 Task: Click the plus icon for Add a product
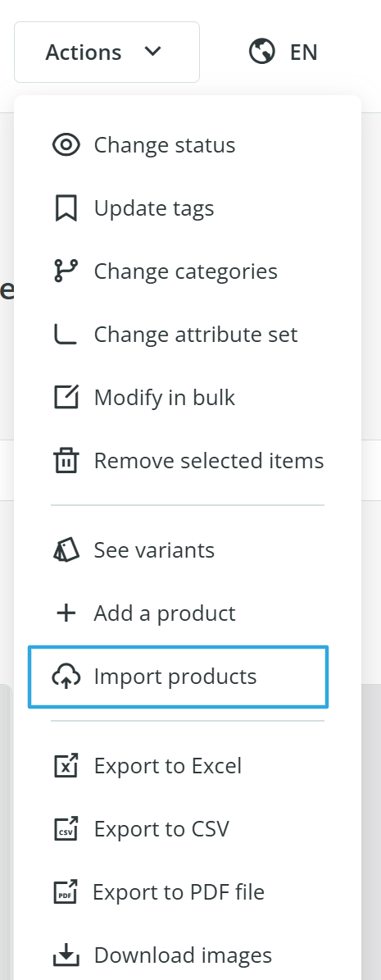click(66, 613)
